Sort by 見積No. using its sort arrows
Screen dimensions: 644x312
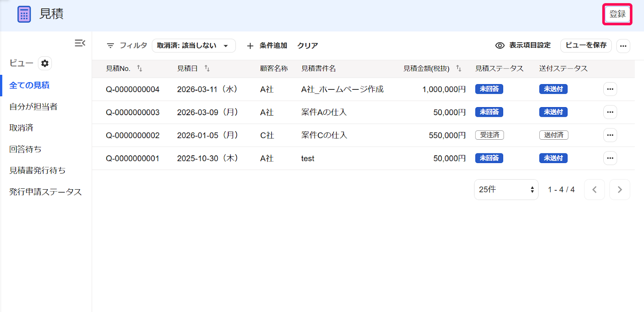[140, 68]
